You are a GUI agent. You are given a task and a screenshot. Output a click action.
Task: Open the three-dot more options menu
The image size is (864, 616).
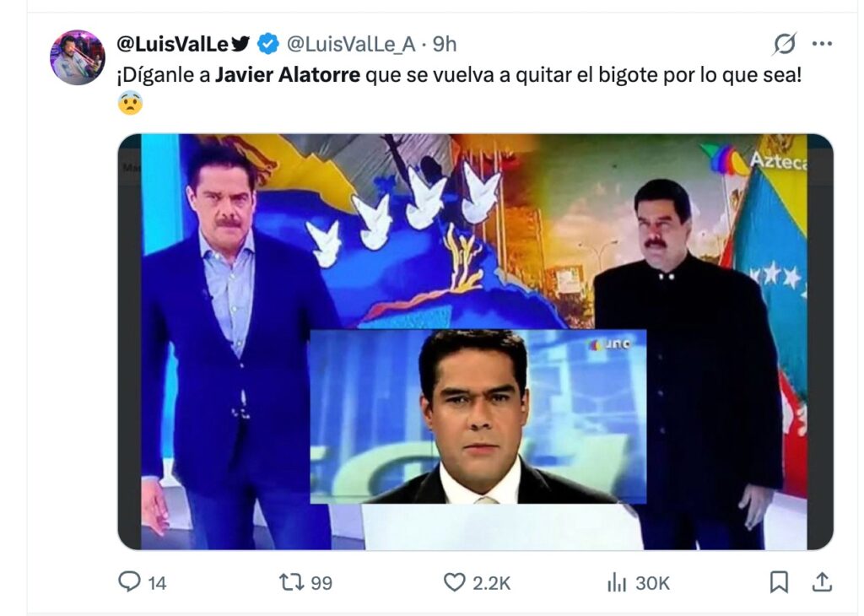coord(822,44)
